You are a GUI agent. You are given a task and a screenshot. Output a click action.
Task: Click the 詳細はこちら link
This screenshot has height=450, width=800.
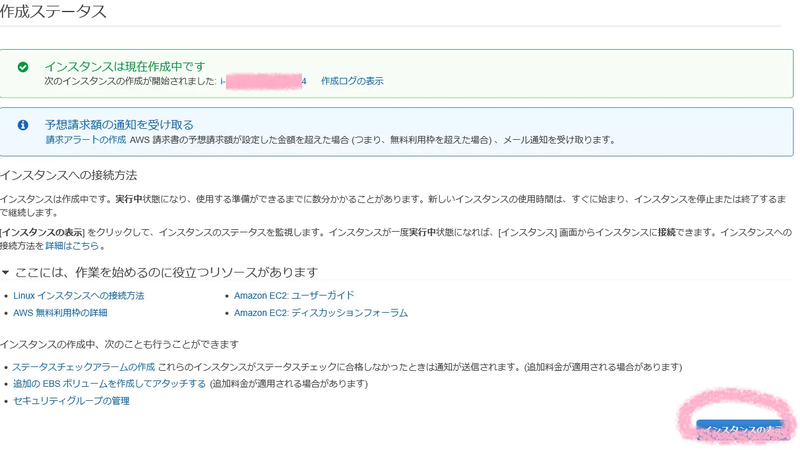point(72,246)
